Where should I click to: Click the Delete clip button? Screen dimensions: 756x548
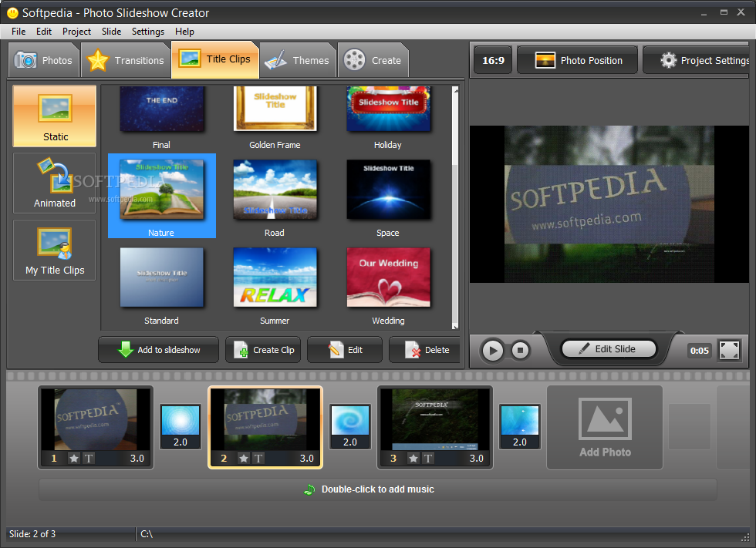coord(425,350)
